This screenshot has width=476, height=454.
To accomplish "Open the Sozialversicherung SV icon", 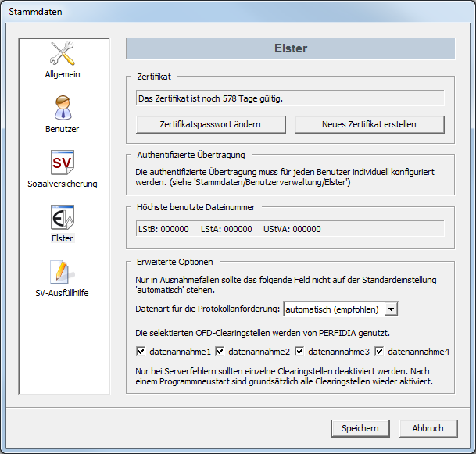I will coord(63,163).
